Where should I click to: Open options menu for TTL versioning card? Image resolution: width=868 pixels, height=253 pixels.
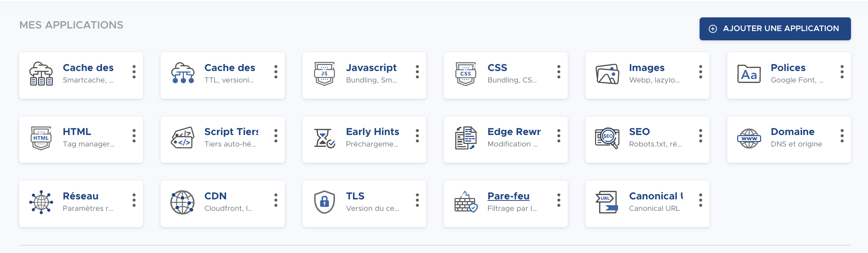click(x=276, y=72)
